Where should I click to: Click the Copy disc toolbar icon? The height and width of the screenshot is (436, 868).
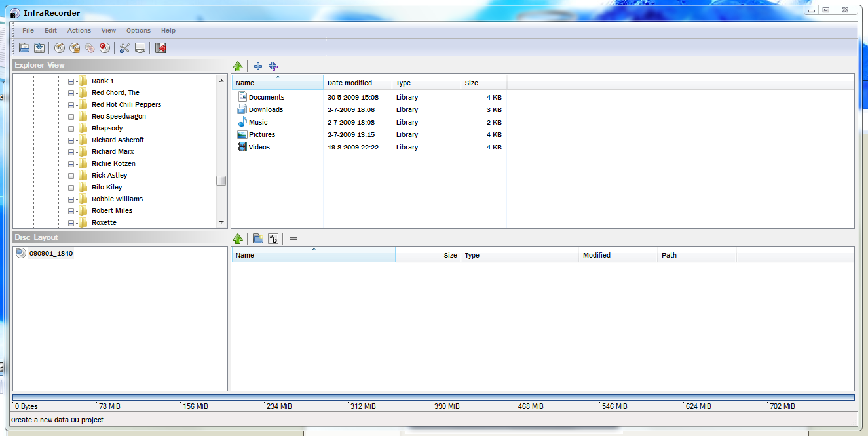90,47
